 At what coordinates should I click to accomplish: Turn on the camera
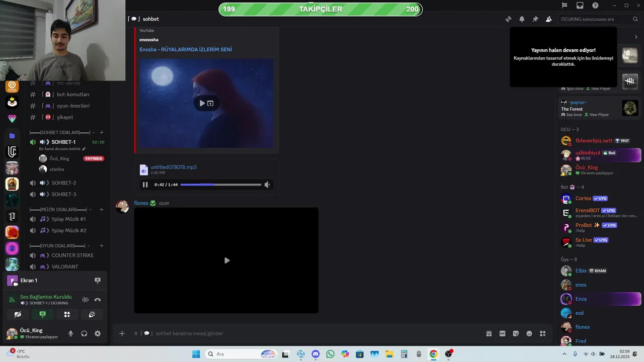click(x=18, y=314)
